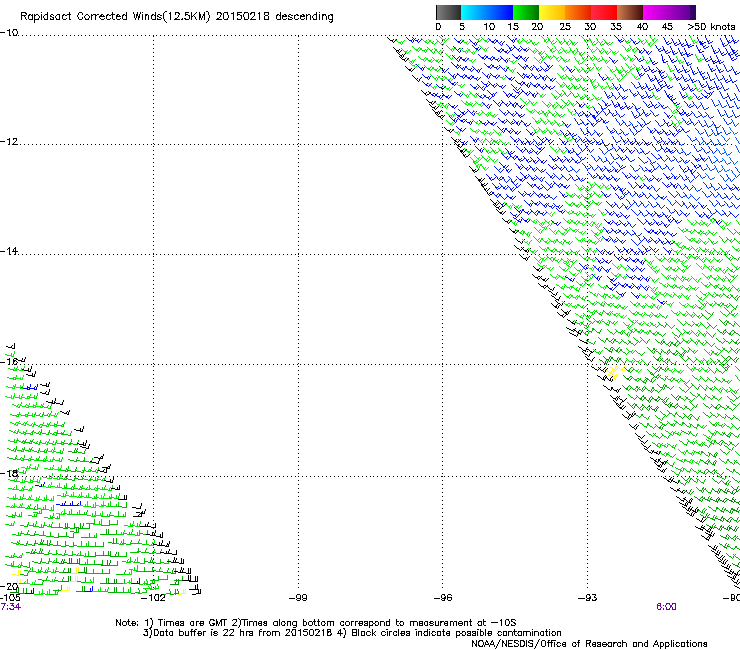
Task: Click the legend label '10'
Action: (x=489, y=27)
